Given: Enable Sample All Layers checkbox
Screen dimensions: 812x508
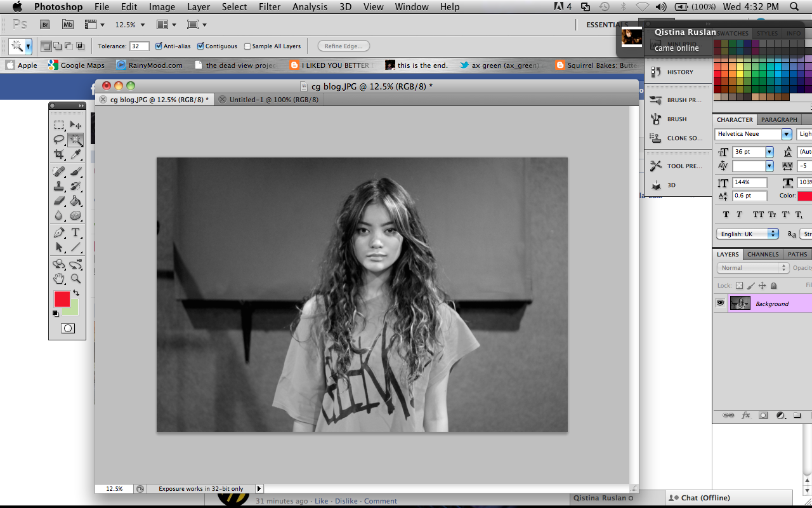Looking at the screenshot, I should (247, 46).
